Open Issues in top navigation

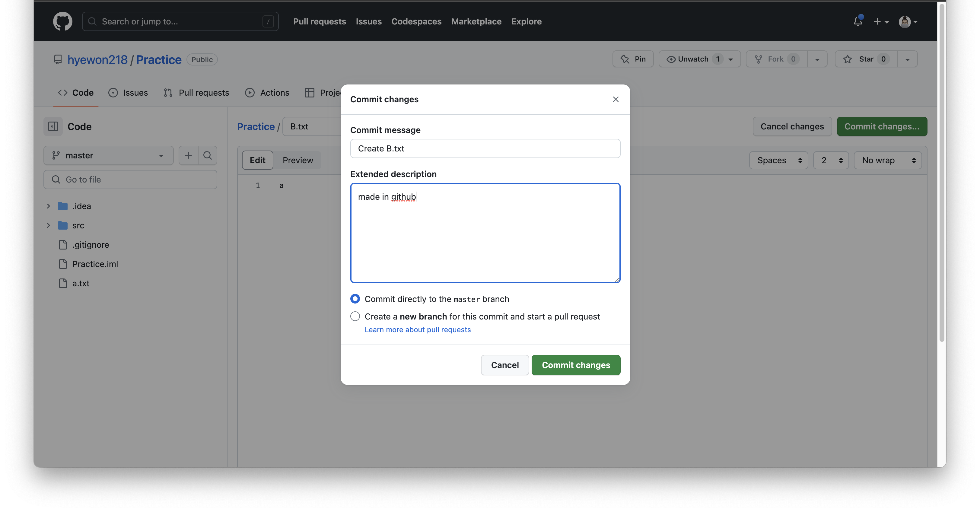tap(369, 22)
